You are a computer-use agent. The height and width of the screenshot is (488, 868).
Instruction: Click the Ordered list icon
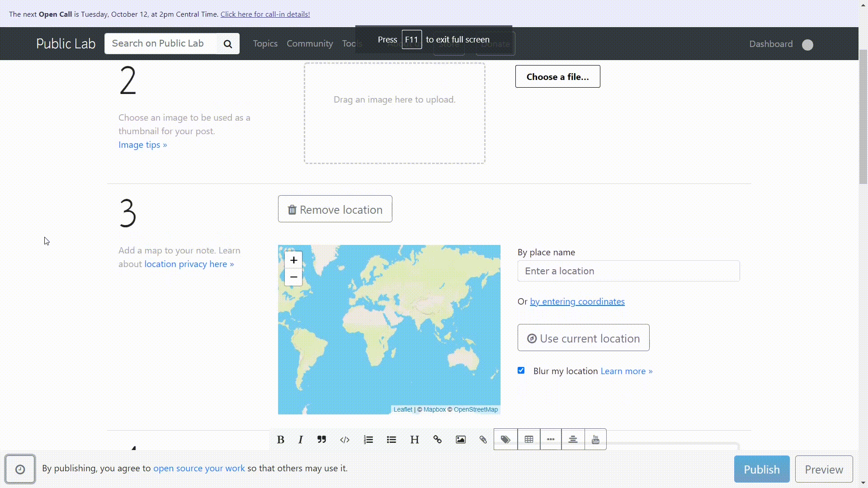pyautogui.click(x=368, y=440)
